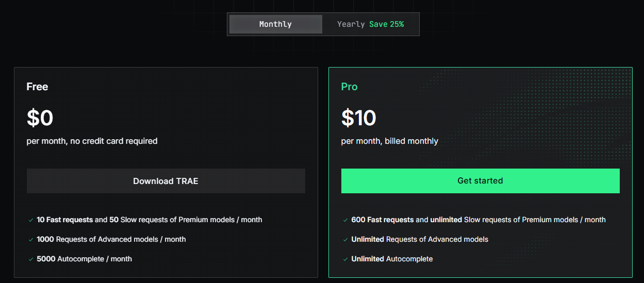The height and width of the screenshot is (283, 644).
Task: Click checkmark beside 600 Fast requests feature
Action: pos(345,220)
